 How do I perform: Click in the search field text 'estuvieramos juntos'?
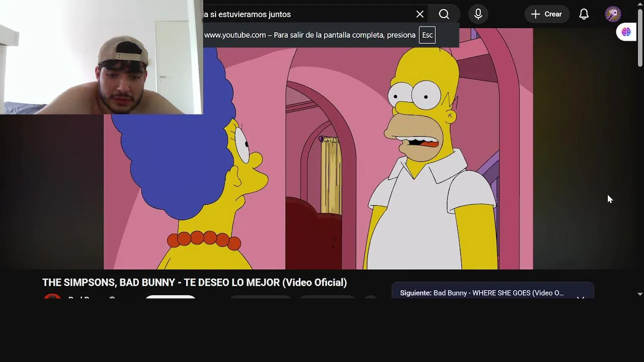click(255, 14)
